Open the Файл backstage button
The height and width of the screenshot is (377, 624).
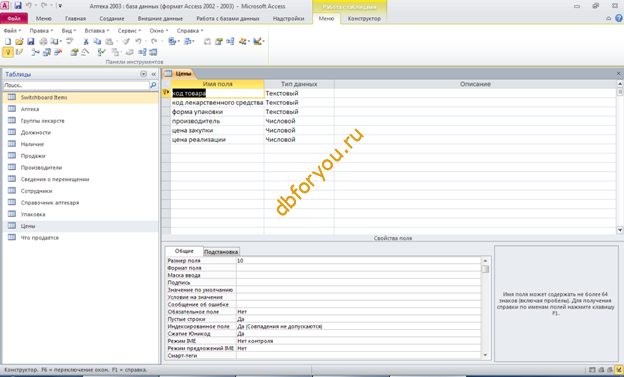click(x=14, y=19)
